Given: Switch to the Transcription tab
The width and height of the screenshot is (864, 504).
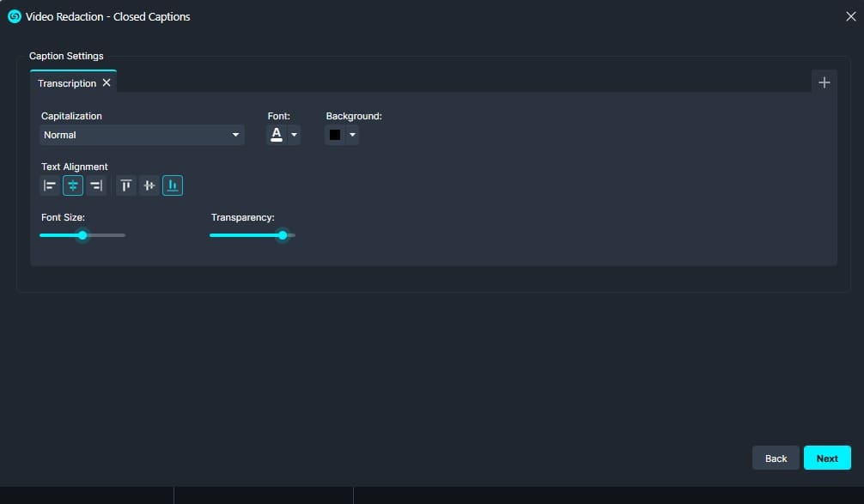Looking at the screenshot, I should [66, 82].
